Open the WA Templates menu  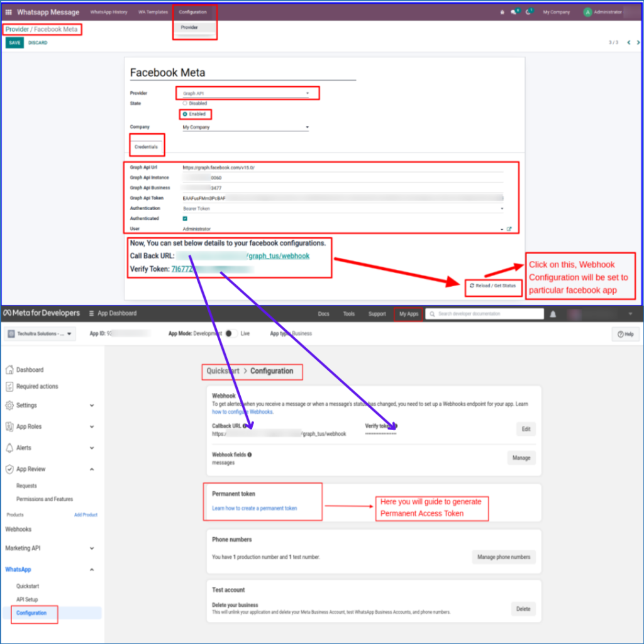tap(153, 13)
